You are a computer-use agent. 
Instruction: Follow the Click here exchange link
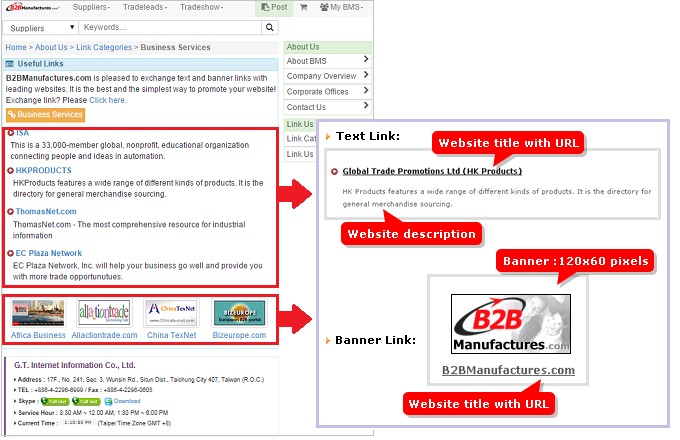(108, 100)
